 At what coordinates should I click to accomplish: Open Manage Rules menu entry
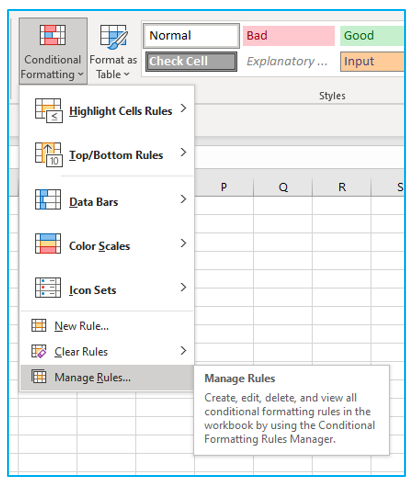pos(107,377)
